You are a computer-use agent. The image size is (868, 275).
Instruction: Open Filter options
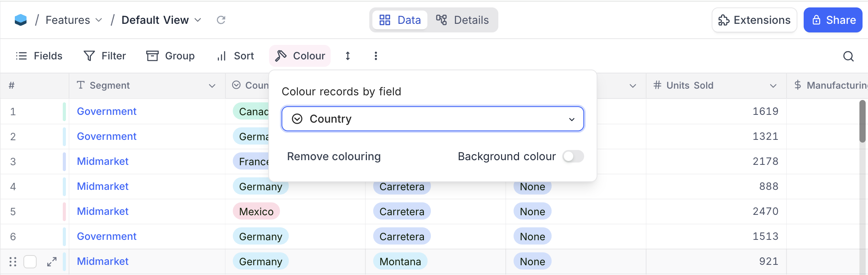pyautogui.click(x=105, y=56)
